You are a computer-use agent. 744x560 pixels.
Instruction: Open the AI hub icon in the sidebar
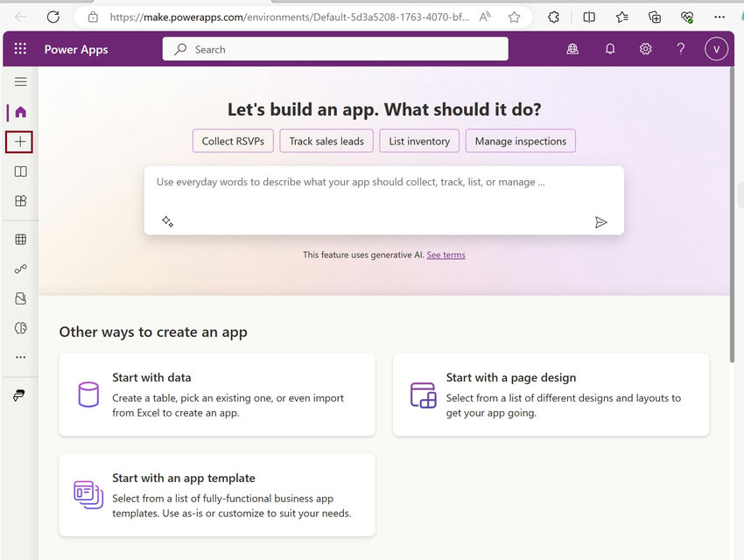point(19,327)
